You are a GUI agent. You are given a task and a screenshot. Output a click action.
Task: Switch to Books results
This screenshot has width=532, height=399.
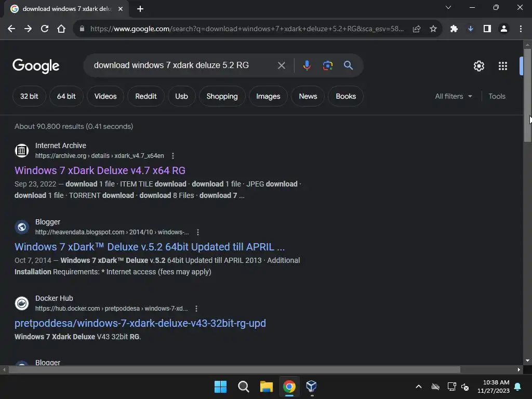point(345,96)
